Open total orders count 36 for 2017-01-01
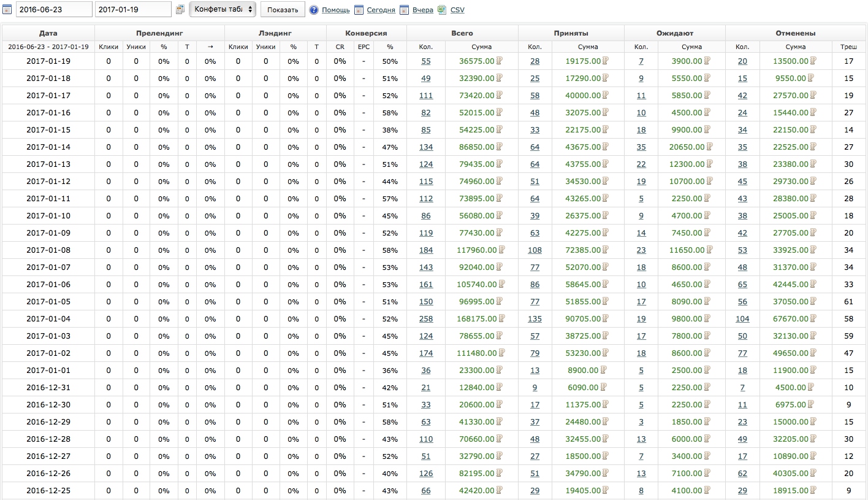This screenshot has width=868, height=500. [x=426, y=371]
